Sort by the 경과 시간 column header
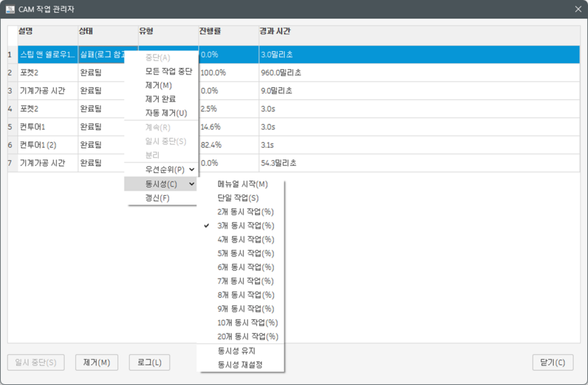Image resolution: width=588 pixels, height=385 pixels. click(x=419, y=36)
